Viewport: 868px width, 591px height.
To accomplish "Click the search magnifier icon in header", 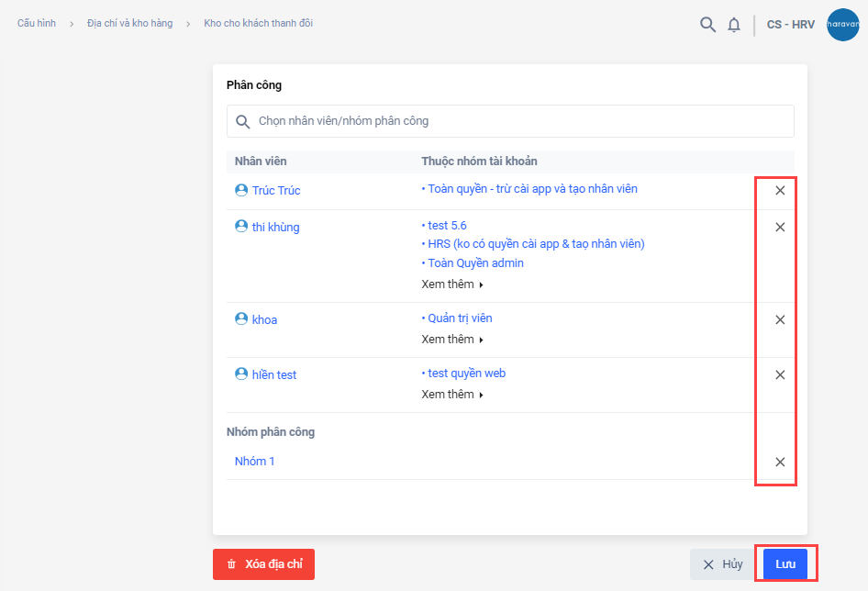I will (x=707, y=25).
